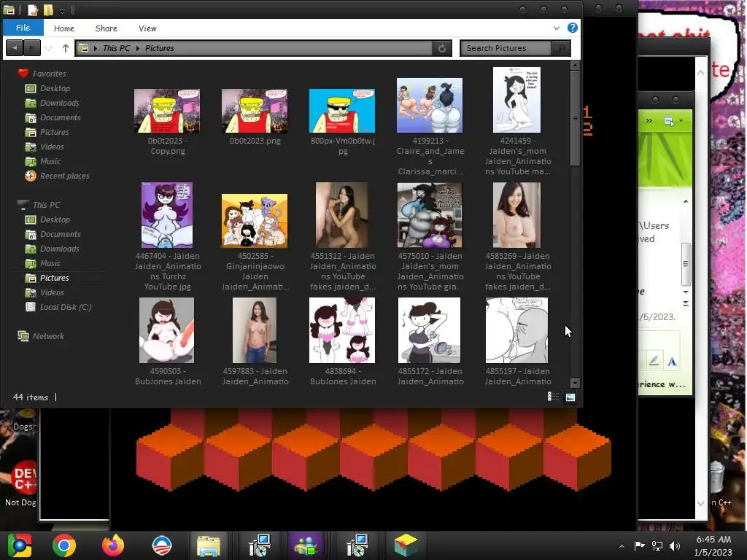Launch Google Chrome from the taskbar

(x=64, y=545)
